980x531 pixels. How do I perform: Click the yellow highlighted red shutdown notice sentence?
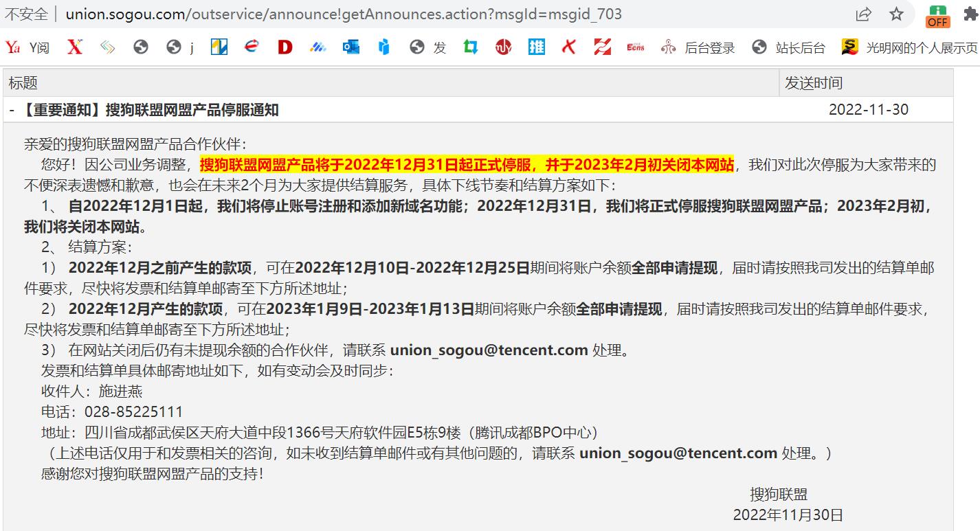click(x=467, y=165)
